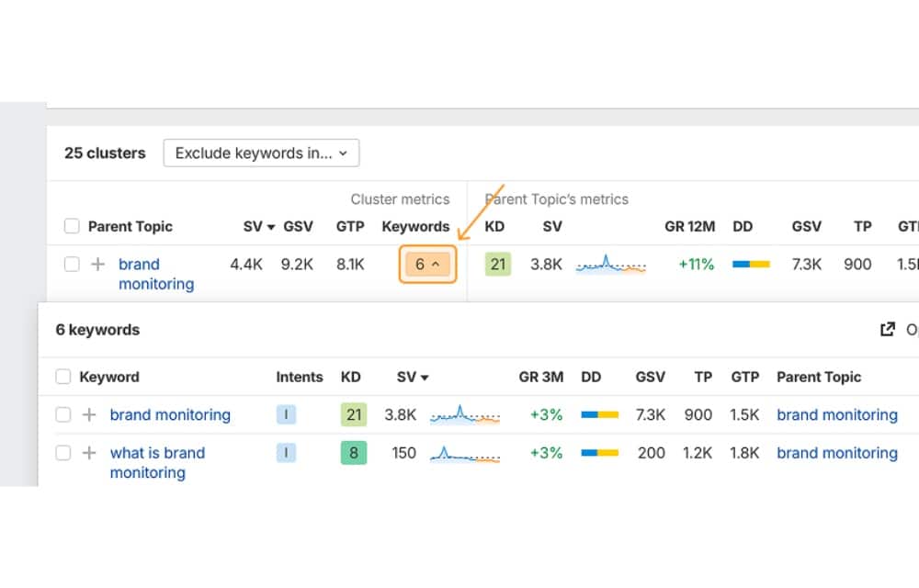Click the 4.4K SV value in cluster row
Viewport: 919px width, 588px height.
click(246, 264)
